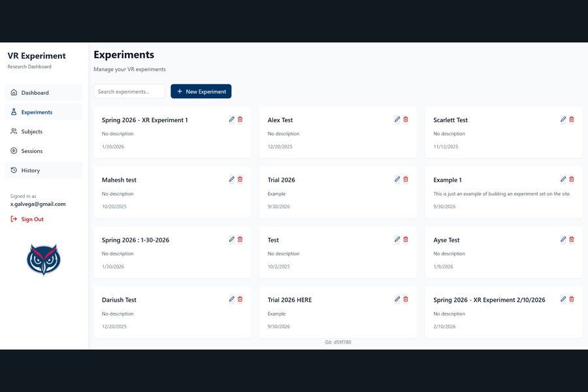
Task: Click the x.galvega@gmail.com account email
Action: (x=38, y=204)
